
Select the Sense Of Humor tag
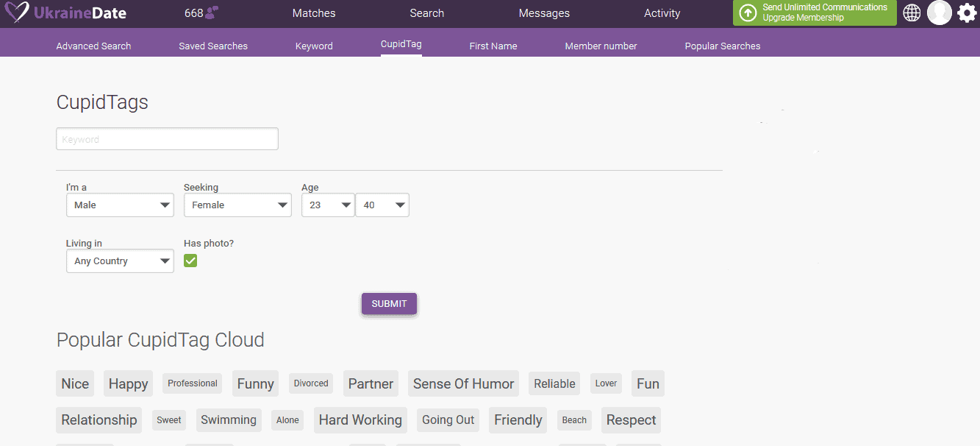463,383
